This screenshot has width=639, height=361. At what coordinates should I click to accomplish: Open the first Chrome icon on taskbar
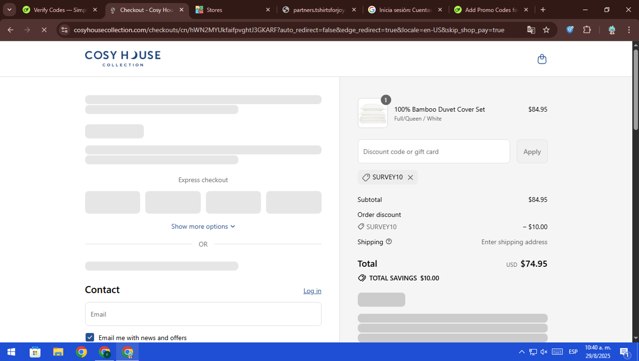tap(81, 352)
